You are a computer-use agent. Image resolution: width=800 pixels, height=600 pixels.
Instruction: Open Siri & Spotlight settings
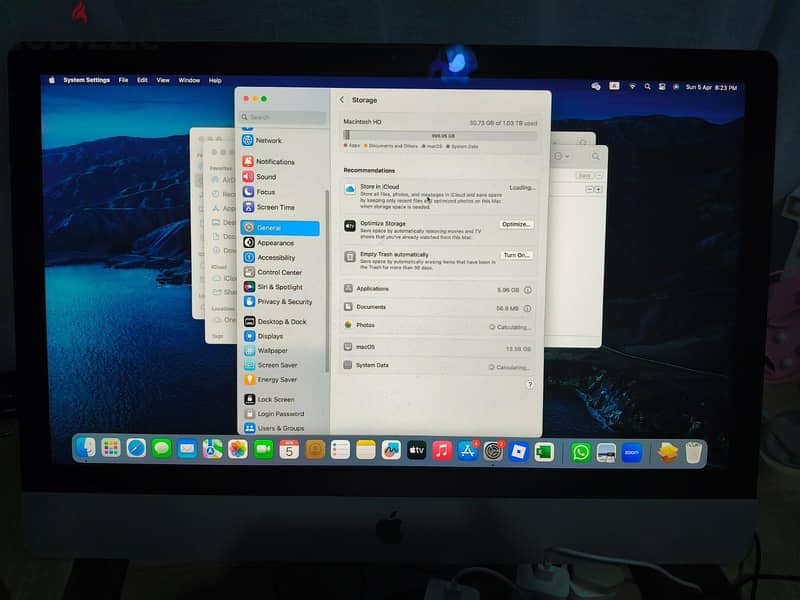tap(280, 287)
